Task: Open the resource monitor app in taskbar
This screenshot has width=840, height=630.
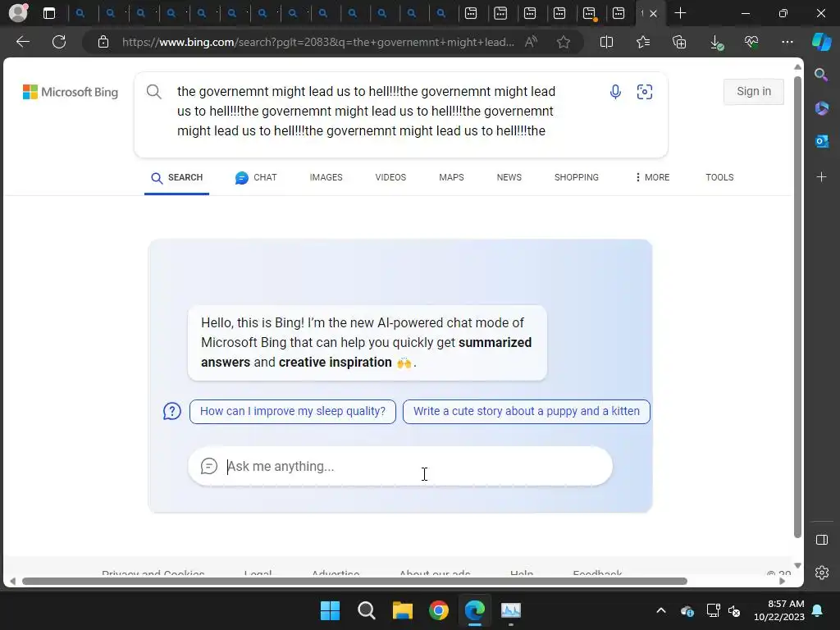Action: tap(510, 610)
